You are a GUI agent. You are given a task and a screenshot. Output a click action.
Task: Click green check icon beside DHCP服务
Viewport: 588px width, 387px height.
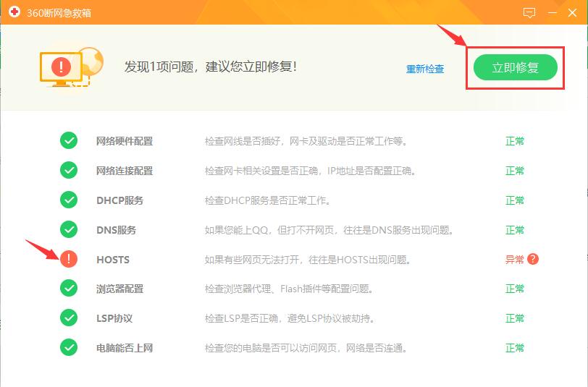tap(69, 200)
